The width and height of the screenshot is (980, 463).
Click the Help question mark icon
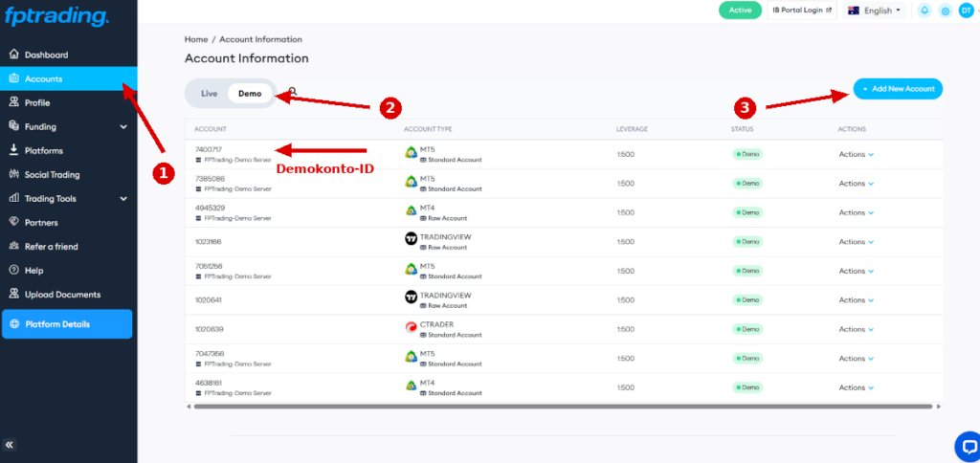tap(13, 270)
